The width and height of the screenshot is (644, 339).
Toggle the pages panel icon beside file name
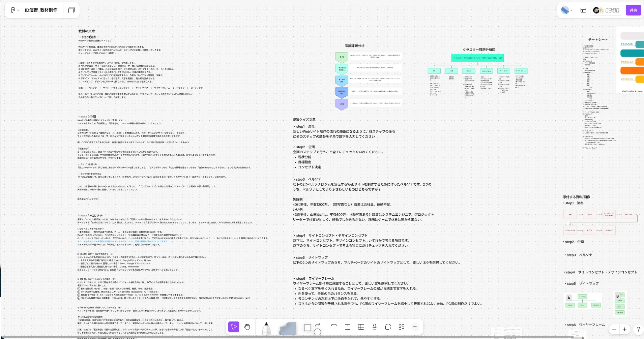(x=71, y=10)
